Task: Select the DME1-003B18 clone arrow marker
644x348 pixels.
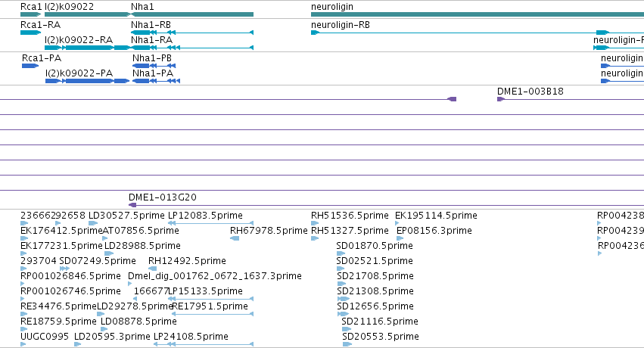Action: 501,99
